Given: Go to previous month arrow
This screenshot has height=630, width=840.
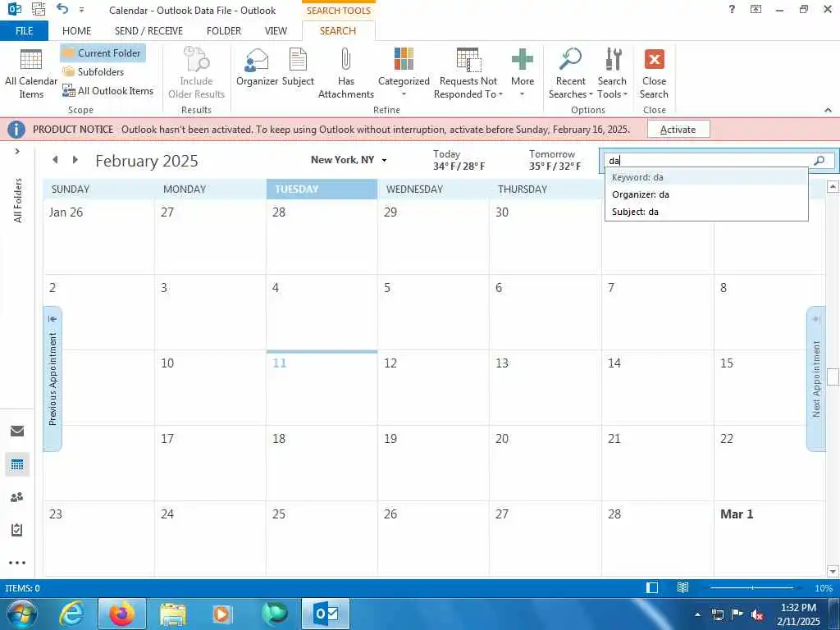Looking at the screenshot, I should [x=55, y=160].
